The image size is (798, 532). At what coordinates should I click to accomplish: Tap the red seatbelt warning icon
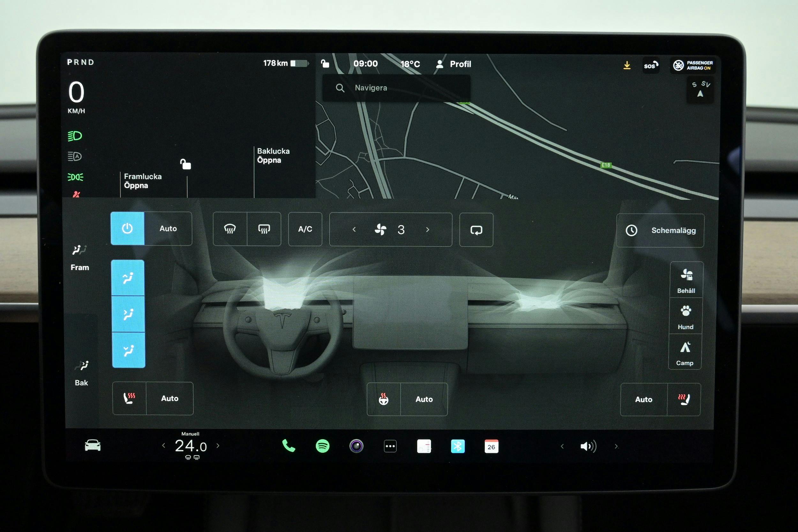click(76, 194)
